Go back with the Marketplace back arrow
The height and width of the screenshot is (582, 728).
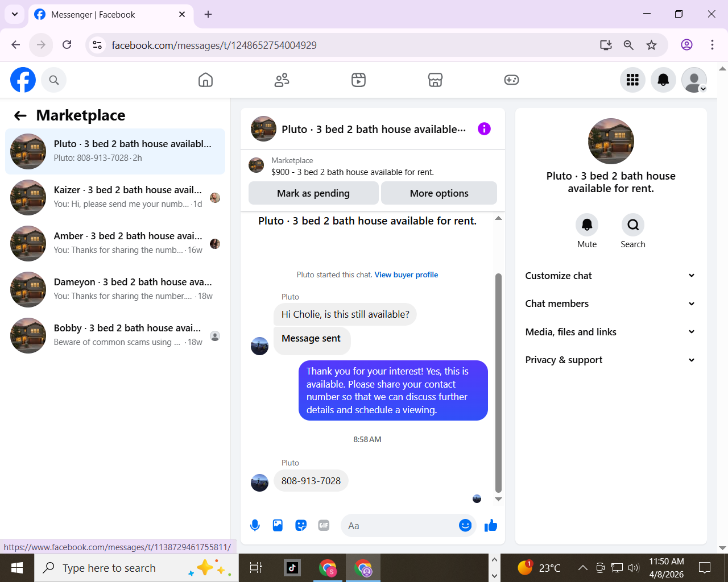[20, 116]
